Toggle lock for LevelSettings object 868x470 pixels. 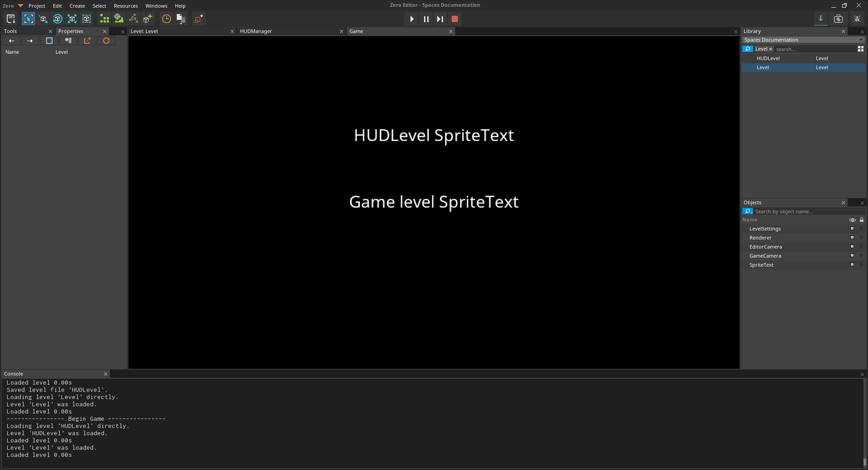click(861, 228)
